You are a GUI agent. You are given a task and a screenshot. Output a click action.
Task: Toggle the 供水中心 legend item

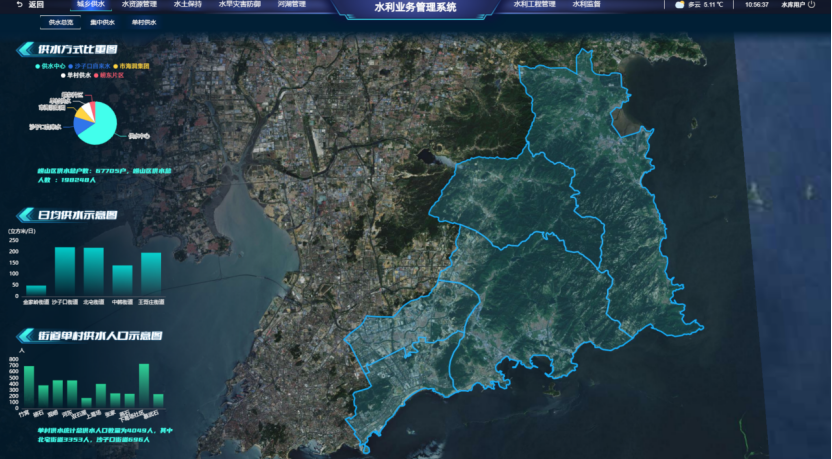click(x=50, y=66)
